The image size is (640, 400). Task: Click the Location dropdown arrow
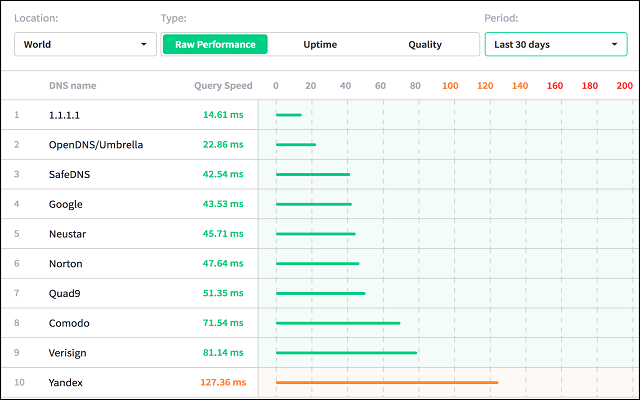pyautogui.click(x=144, y=45)
